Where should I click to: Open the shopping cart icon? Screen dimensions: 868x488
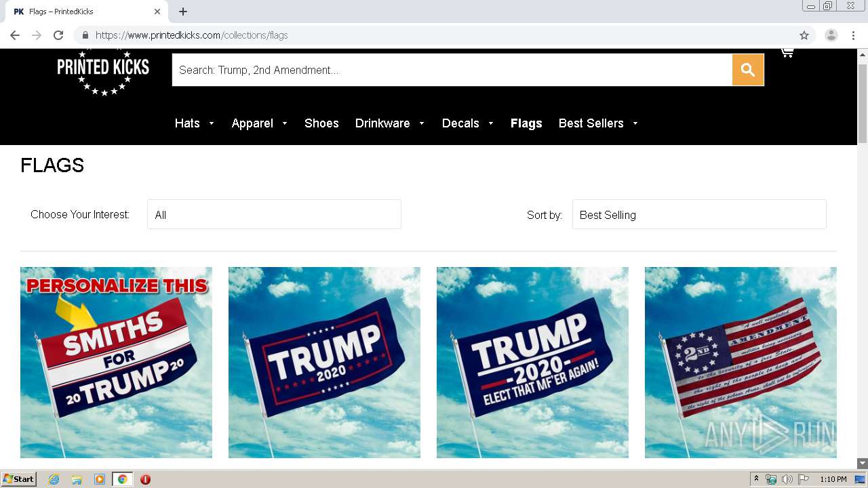tap(787, 53)
